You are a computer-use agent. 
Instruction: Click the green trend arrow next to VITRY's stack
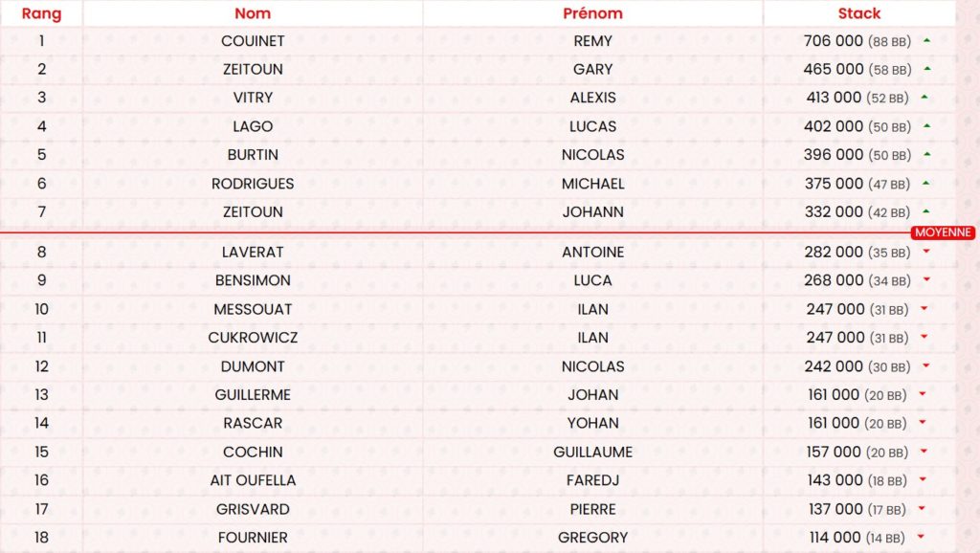[924, 98]
